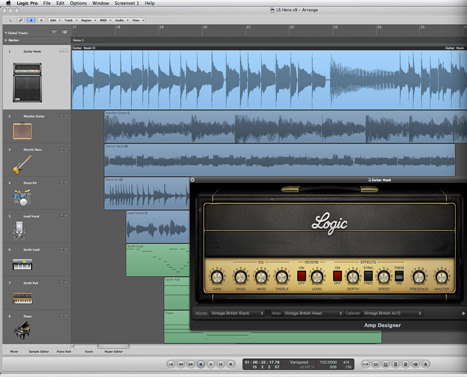The height and width of the screenshot is (377, 467).
Task: Toggle the Effects on/off red switch
Action: pos(337,276)
